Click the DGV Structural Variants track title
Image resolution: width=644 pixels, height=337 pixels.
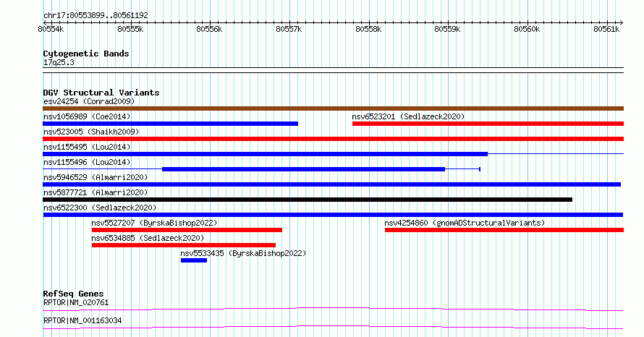click(101, 93)
